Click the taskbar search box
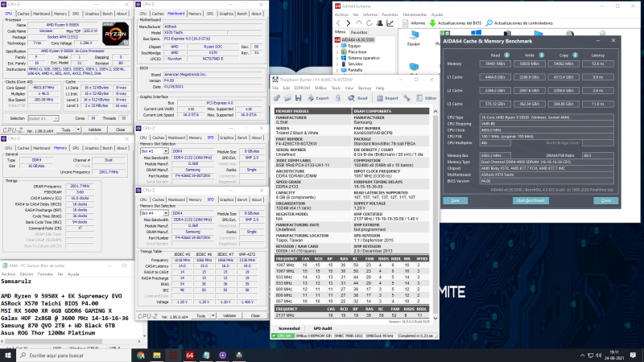This screenshot has width=644, height=362. click(x=73, y=356)
